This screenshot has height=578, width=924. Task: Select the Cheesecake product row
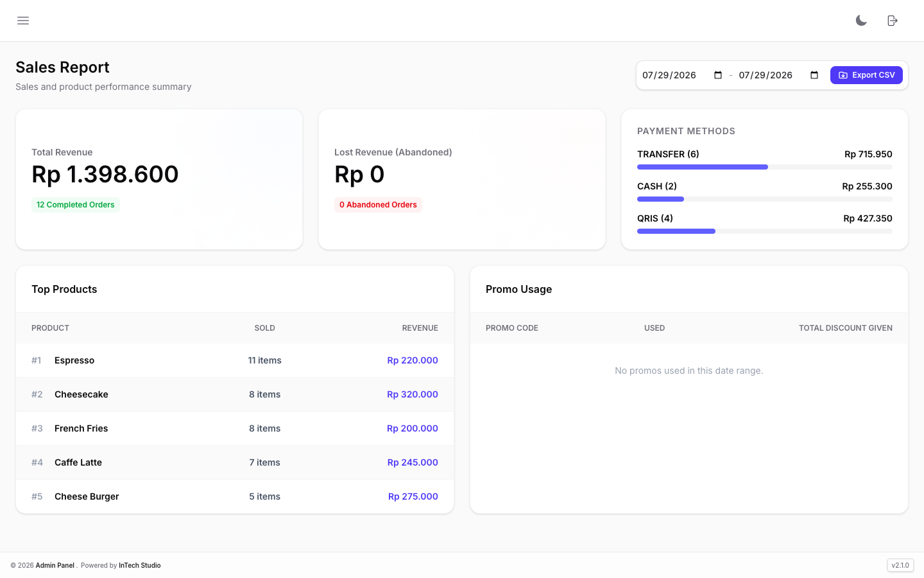tap(235, 394)
